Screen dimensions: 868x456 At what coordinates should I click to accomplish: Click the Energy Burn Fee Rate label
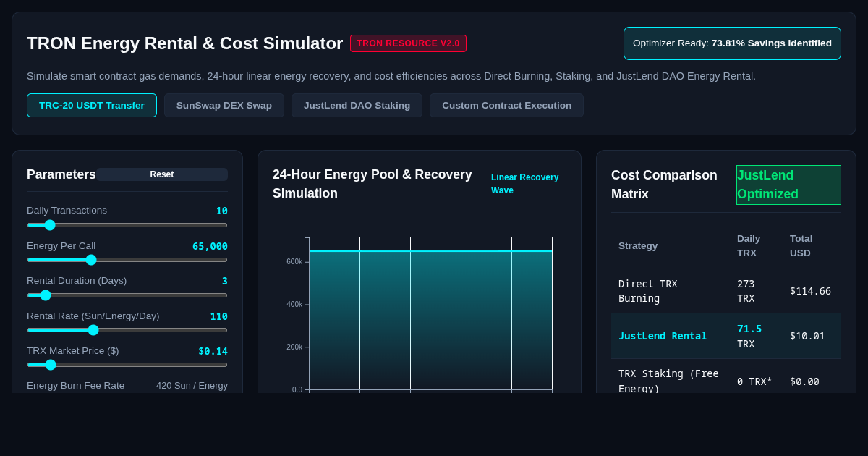[x=75, y=385]
